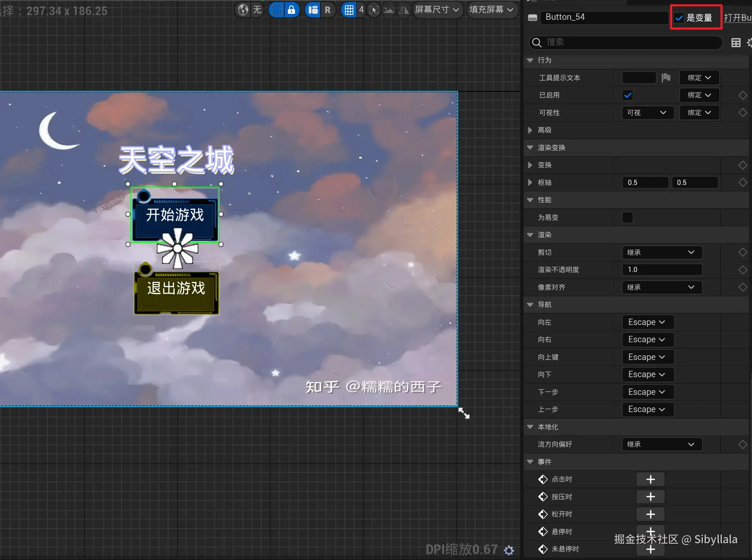
Task: Click the 工具提示文本 text field
Action: tap(639, 78)
